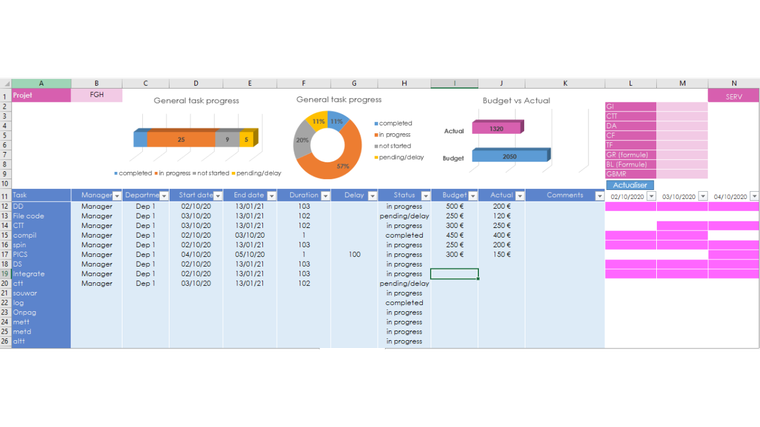Select the FGH project name cell
The width and height of the screenshot is (760, 427).
point(97,95)
